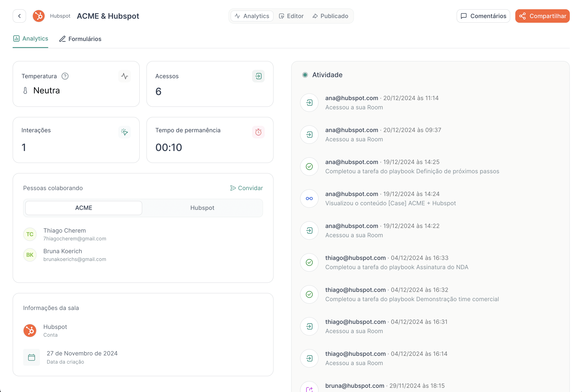This screenshot has height=392, width=582.
Task: Click the creation date calendar icon
Action: (32, 357)
